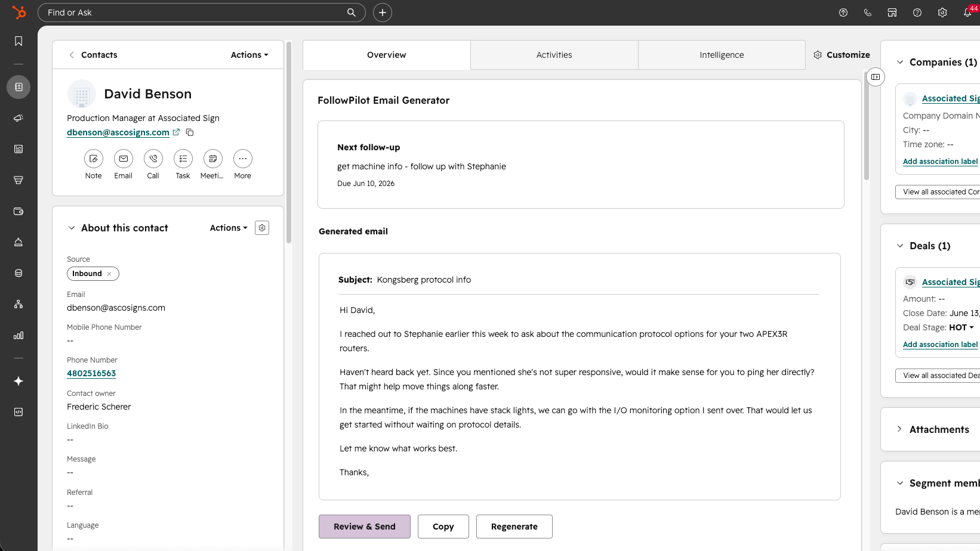Click the left panel vertical scrollbar
The width and height of the screenshot is (980, 551).
[x=289, y=142]
